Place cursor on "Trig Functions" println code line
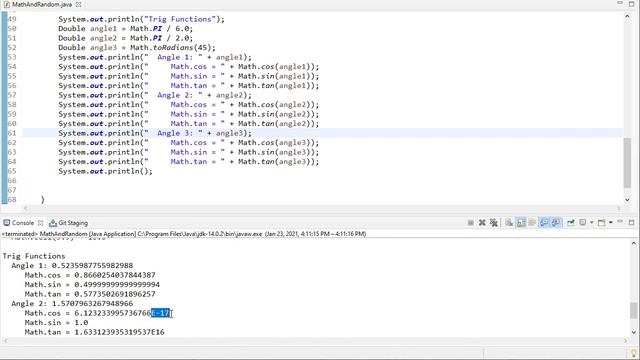 tap(141, 19)
